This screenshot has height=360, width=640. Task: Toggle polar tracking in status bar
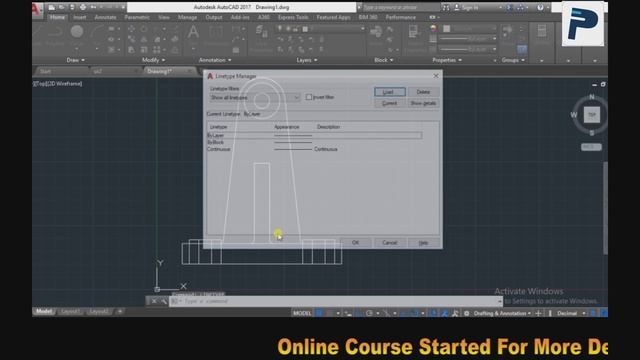pyautogui.click(x=369, y=313)
